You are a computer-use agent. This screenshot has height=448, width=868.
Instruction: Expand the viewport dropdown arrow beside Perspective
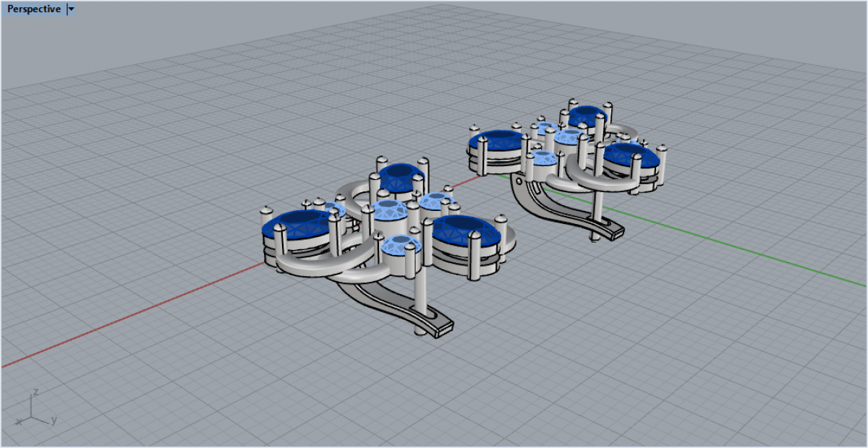coord(70,9)
